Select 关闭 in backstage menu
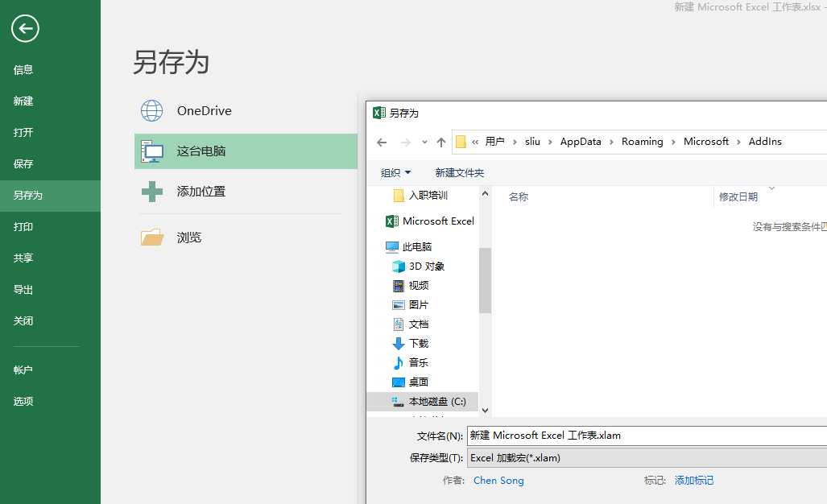Viewport: 827px width, 504px height. click(x=50, y=321)
